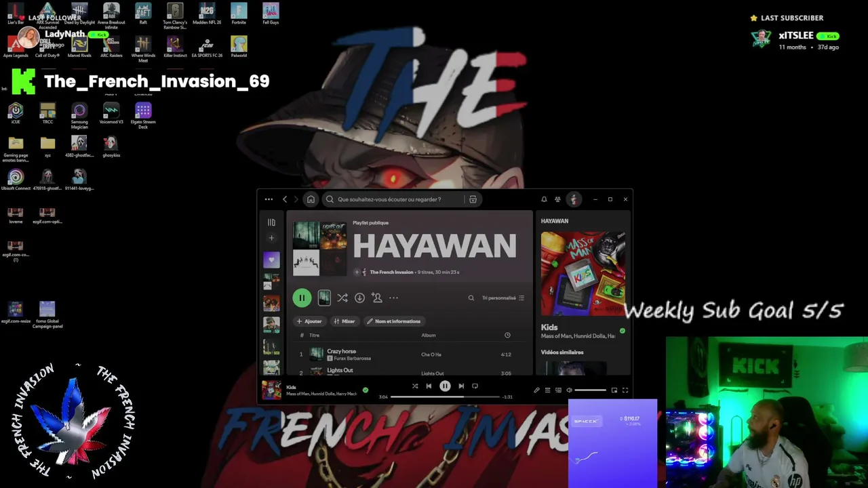Open more options for HAYAWAN playlist
The height and width of the screenshot is (488, 868).
[393, 298]
